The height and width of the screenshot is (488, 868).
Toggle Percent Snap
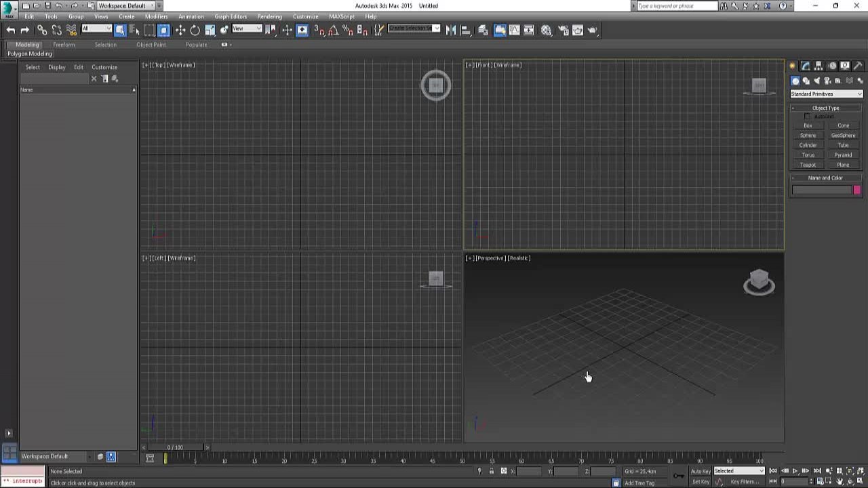pyautogui.click(x=348, y=30)
